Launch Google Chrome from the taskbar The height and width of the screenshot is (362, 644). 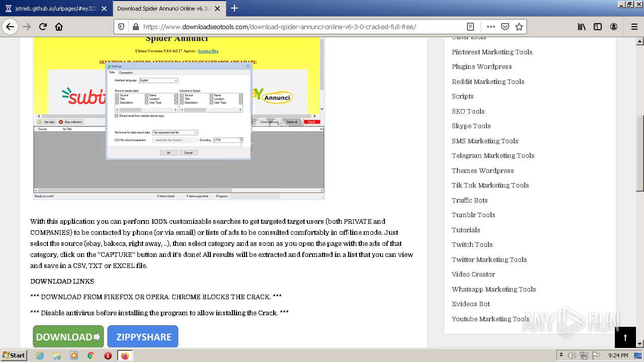pyautogui.click(x=91, y=355)
